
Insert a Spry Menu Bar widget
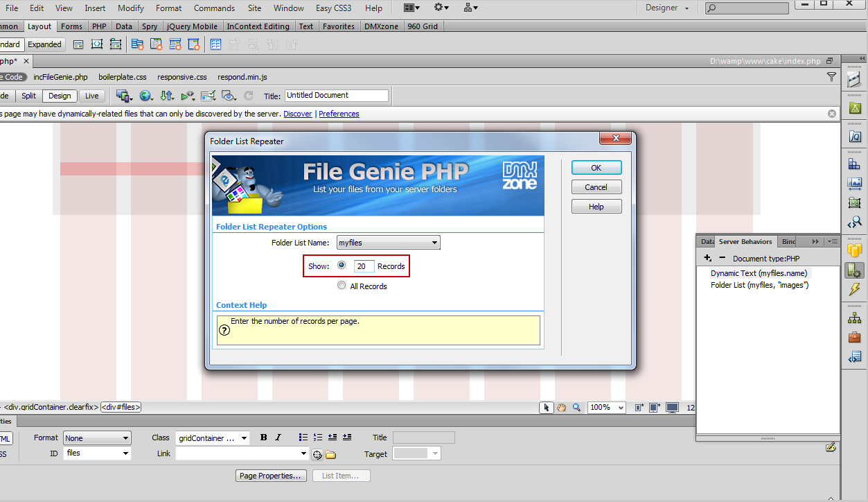pos(138,44)
